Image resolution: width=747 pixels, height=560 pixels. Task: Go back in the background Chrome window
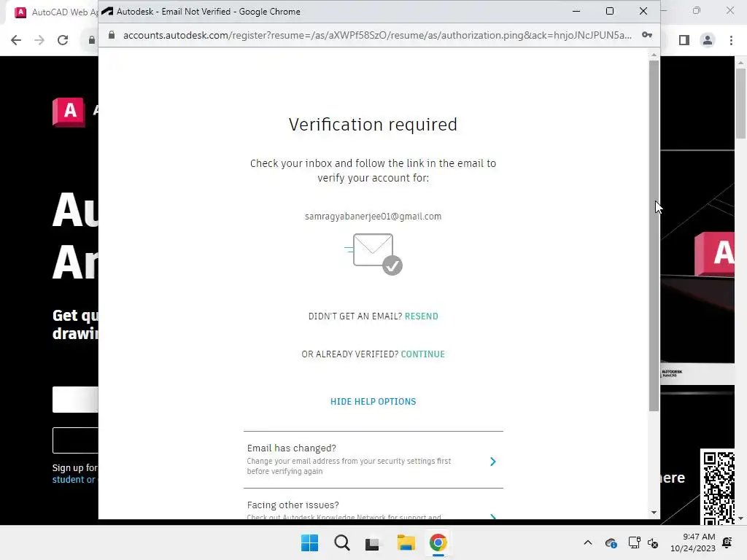16,40
